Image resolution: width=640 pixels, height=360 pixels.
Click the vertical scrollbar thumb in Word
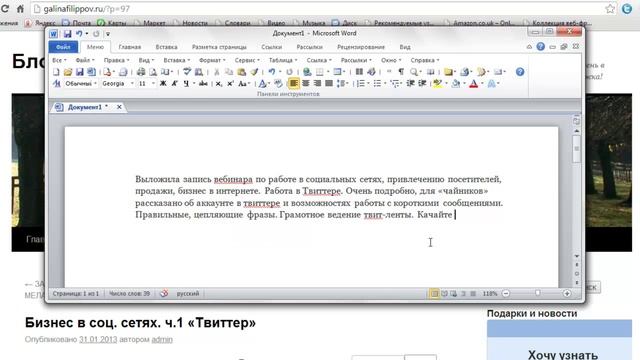[x=576, y=148]
